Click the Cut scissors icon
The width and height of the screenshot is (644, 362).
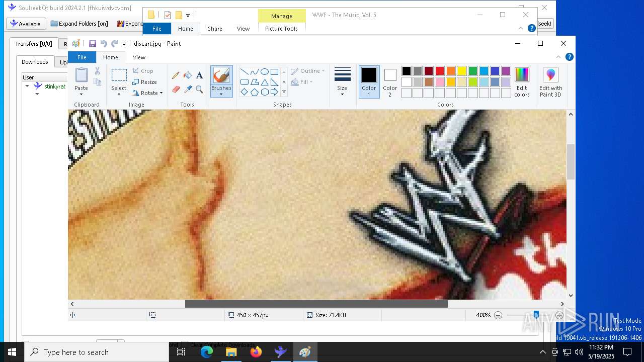coord(97,71)
